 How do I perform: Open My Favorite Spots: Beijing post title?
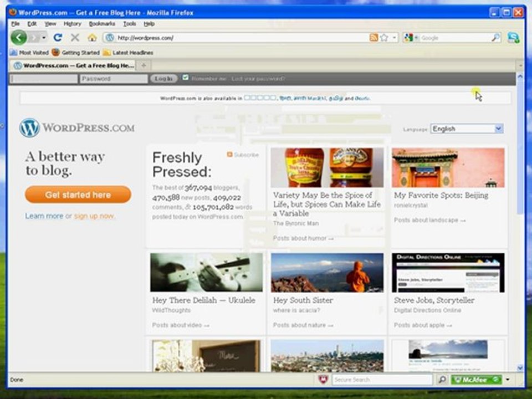(441, 196)
